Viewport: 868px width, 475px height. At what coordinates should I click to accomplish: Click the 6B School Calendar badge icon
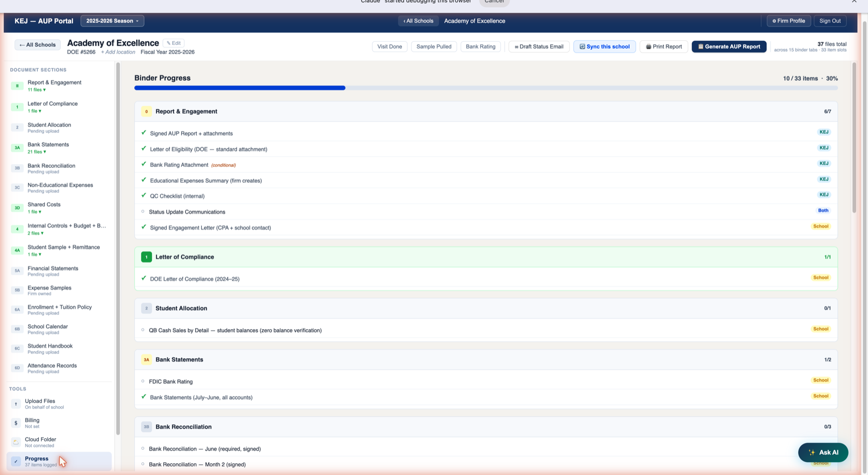pos(17,329)
